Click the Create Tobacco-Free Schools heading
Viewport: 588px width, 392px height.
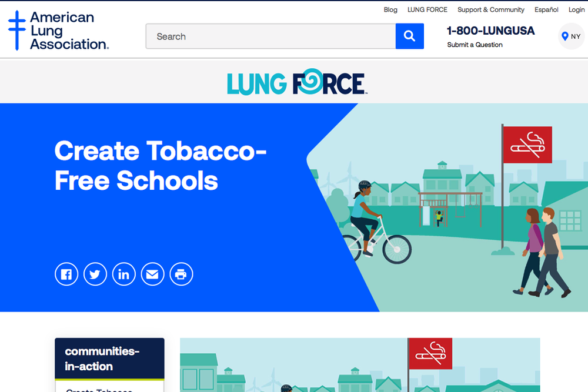tap(161, 165)
